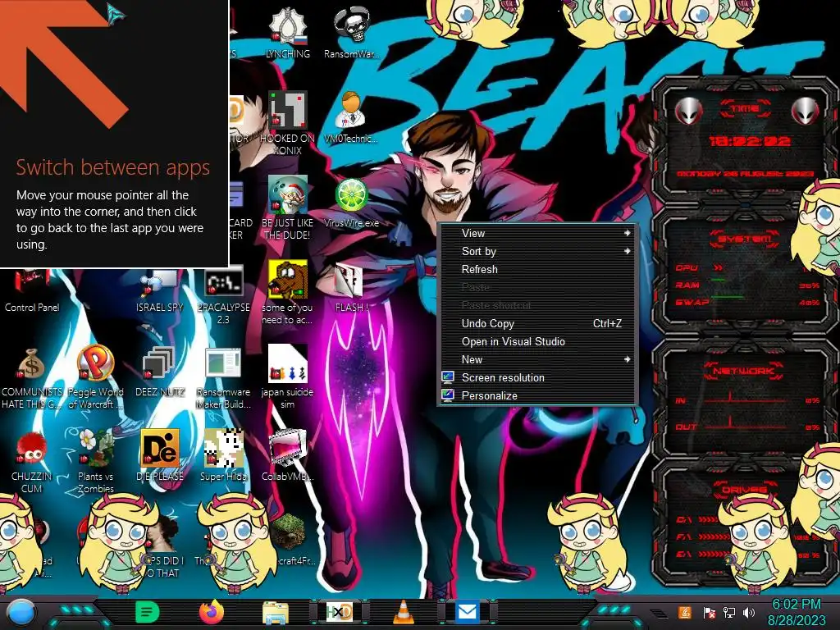Select the CollabVMB desktop icon

click(x=288, y=456)
